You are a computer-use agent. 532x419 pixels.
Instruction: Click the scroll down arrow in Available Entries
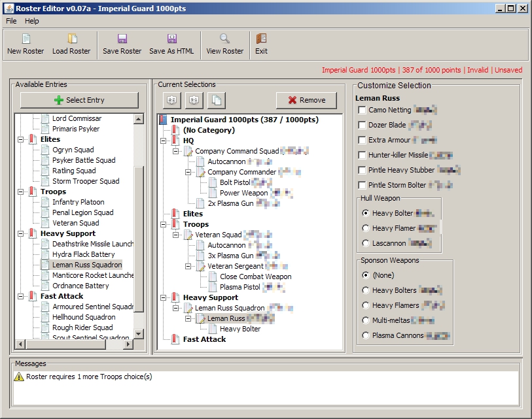click(139, 334)
